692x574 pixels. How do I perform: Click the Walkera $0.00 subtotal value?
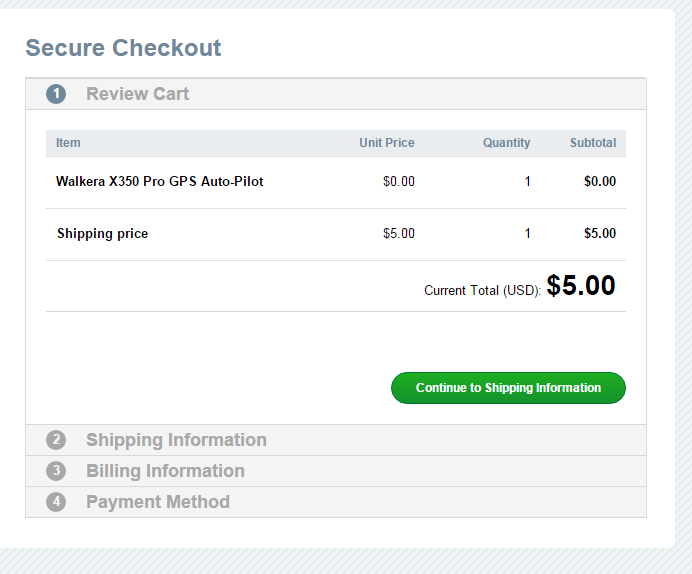[600, 182]
